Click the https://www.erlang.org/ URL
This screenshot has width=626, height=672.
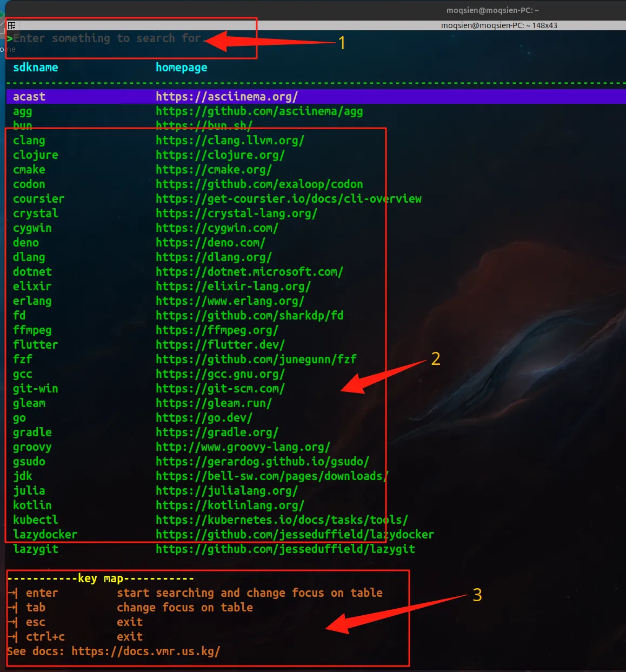tap(230, 301)
